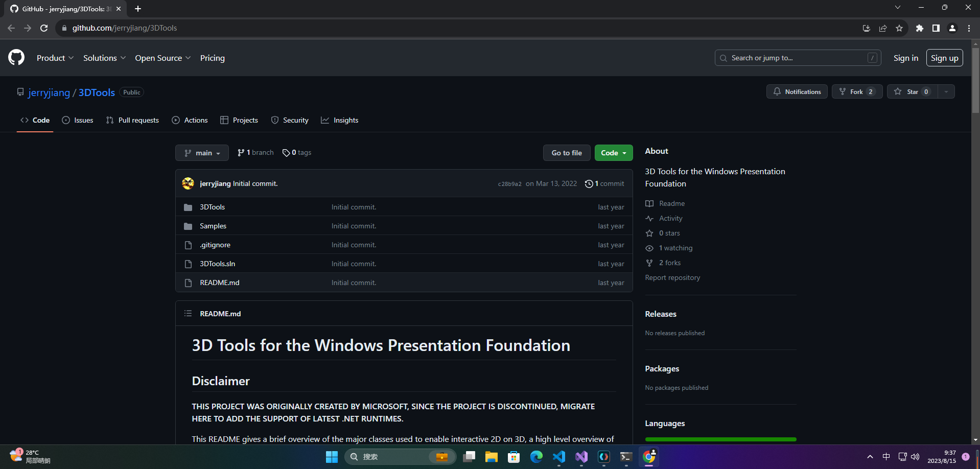Close the GitHub browser tab
The height and width of the screenshot is (469, 980).
119,9
